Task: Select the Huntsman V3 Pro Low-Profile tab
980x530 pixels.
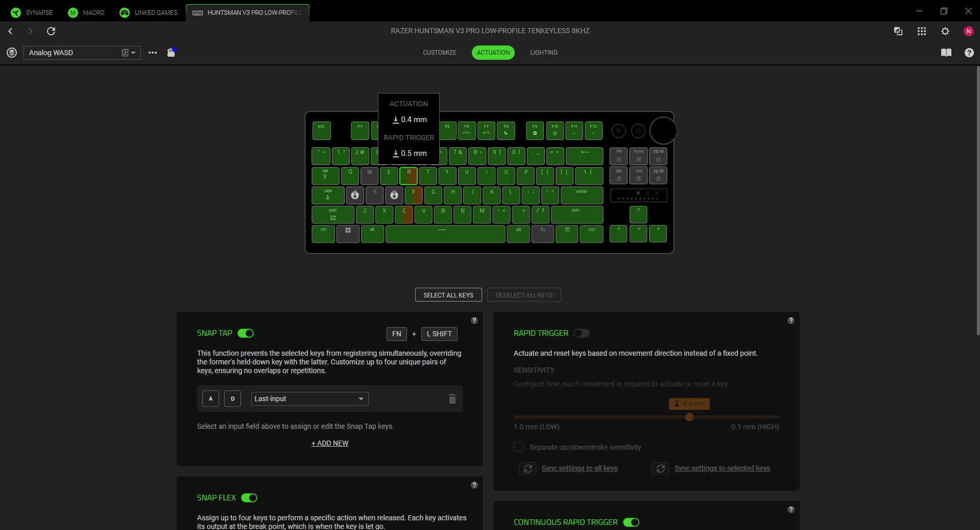Action: 248,12
